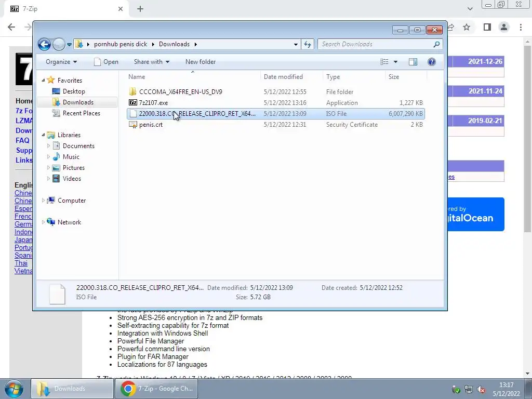Click the blue Help question icon
This screenshot has height=399, width=532.
pos(432,62)
